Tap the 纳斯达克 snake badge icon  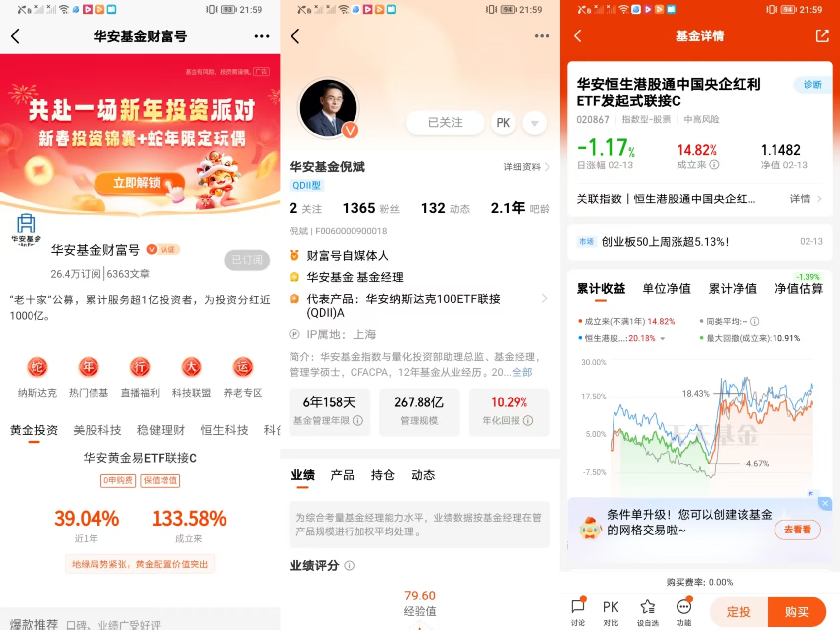37,367
